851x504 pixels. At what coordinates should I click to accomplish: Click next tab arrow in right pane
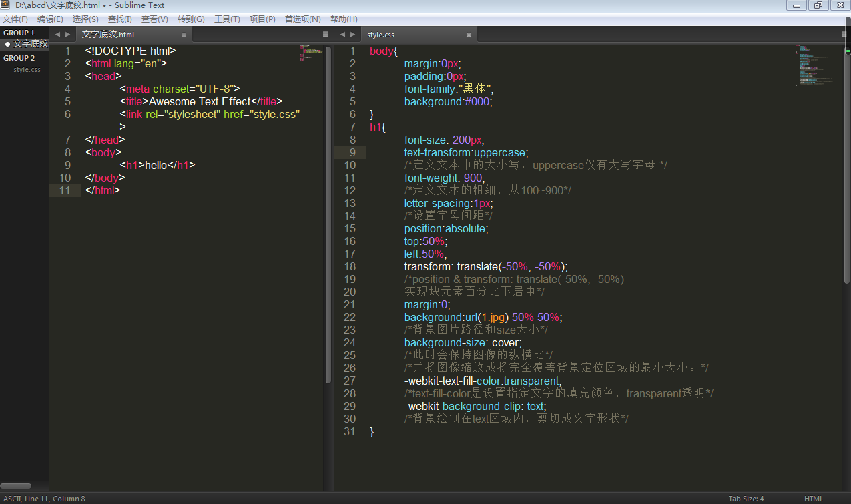pos(352,35)
